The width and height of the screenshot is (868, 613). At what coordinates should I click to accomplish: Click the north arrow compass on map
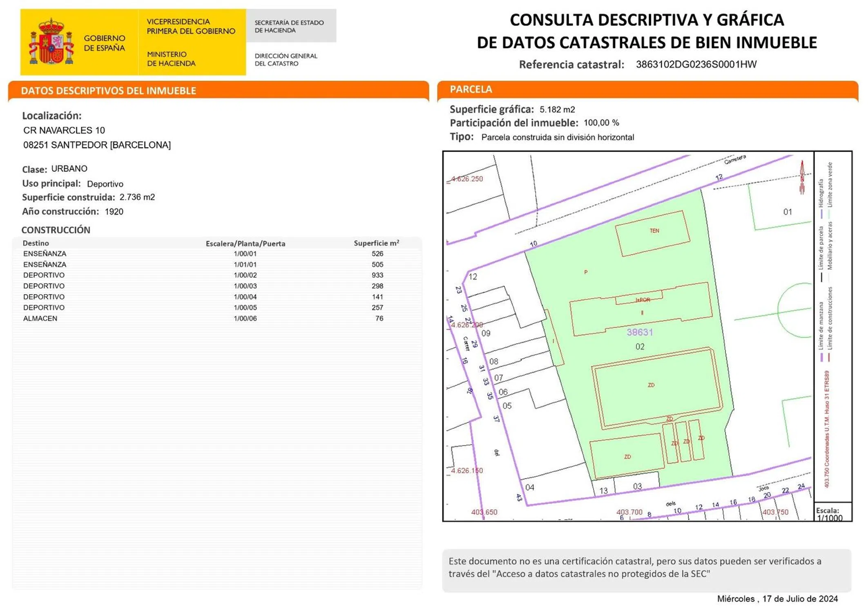pos(802,177)
